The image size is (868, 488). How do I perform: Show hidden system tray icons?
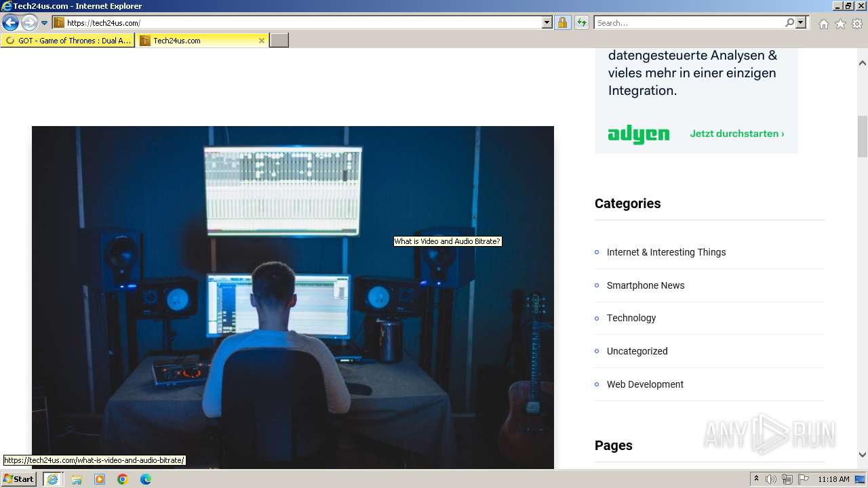756,479
